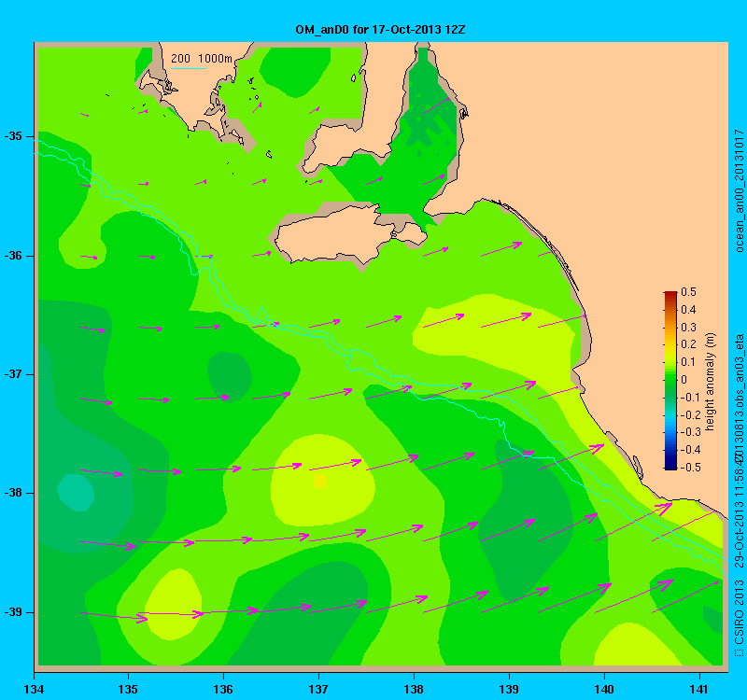Click the 134 longitude axis label
The height and width of the screenshot is (700, 747).
coord(34,690)
